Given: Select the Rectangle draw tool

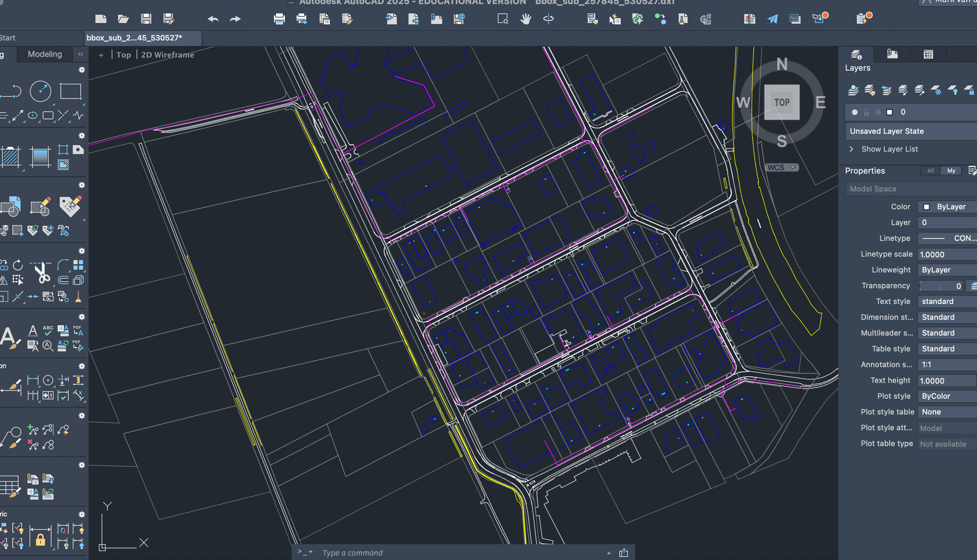Looking at the screenshot, I should coord(70,92).
